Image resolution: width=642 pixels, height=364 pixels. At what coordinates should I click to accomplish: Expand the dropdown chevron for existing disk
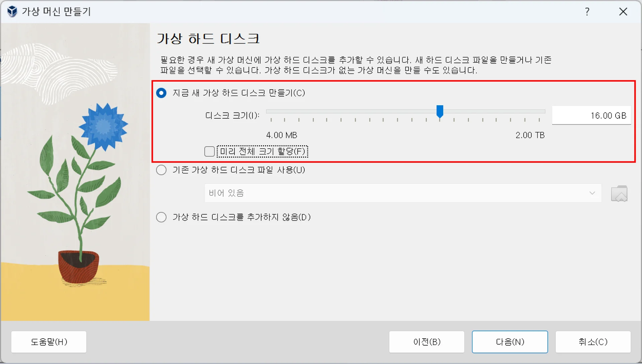pyautogui.click(x=592, y=193)
